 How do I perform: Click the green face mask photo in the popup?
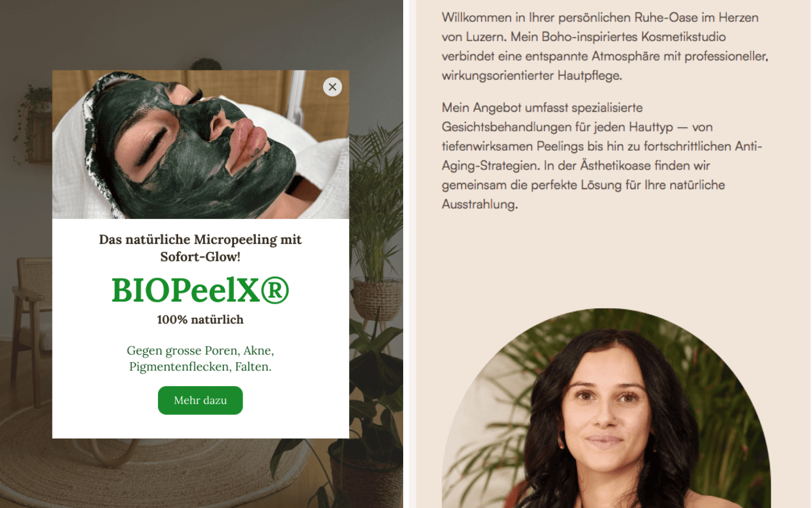pos(201,144)
